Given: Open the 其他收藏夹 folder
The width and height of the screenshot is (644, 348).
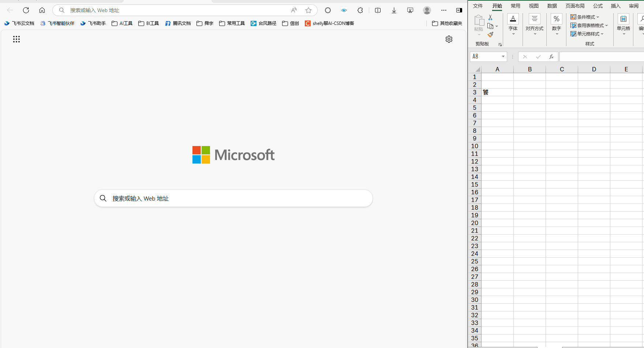Looking at the screenshot, I should point(447,23).
